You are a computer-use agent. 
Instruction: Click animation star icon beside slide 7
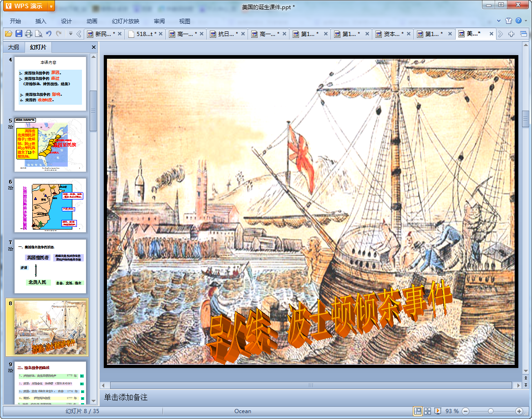pos(10,249)
